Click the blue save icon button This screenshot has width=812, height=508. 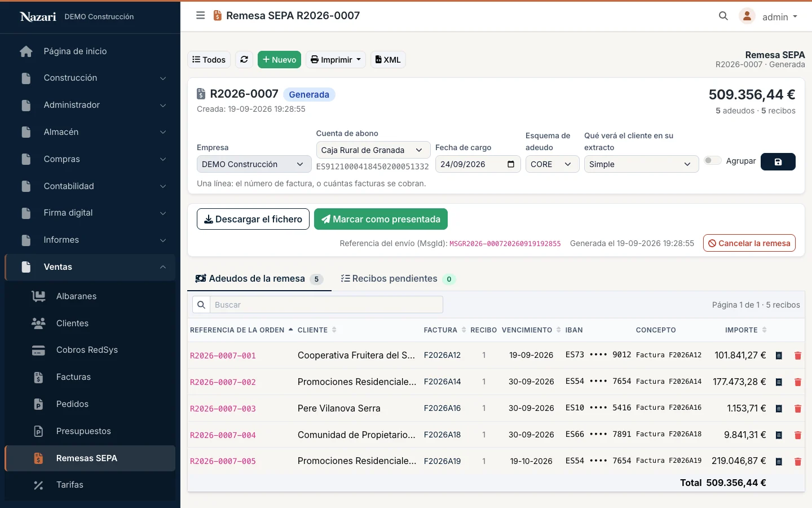(x=778, y=162)
